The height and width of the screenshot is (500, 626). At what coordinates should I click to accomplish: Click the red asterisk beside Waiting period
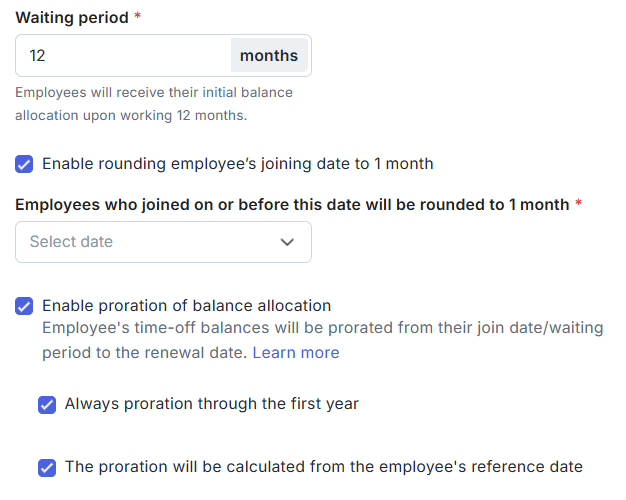(137, 18)
